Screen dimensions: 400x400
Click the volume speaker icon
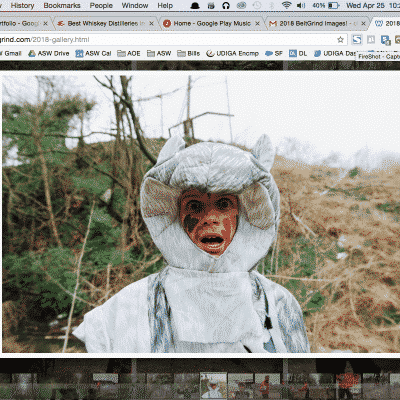(301, 6)
